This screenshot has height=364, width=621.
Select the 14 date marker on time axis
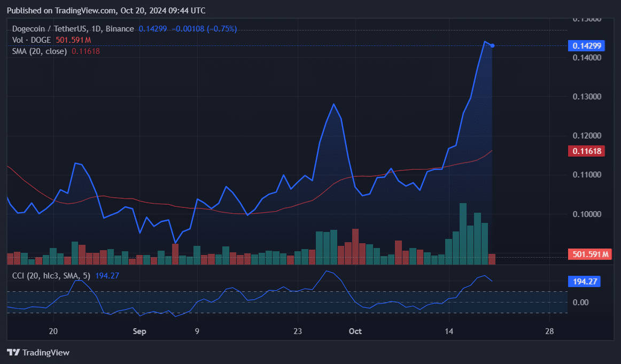coord(449,331)
